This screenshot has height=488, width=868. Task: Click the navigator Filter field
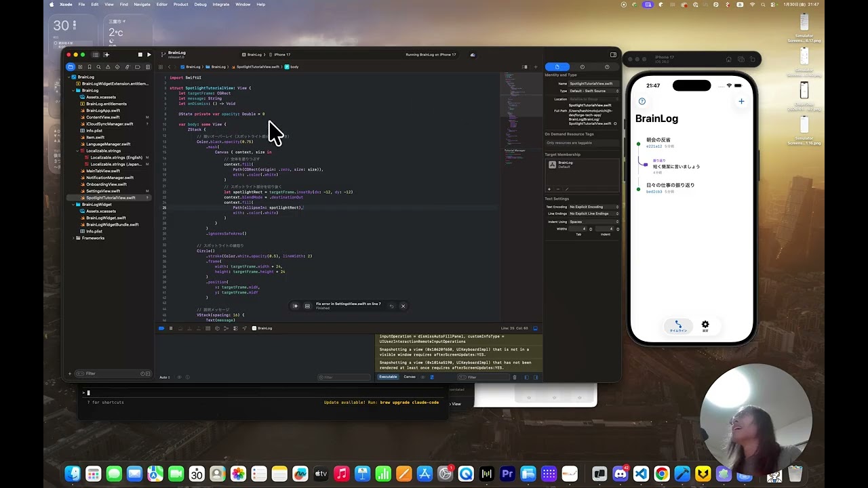(x=112, y=373)
